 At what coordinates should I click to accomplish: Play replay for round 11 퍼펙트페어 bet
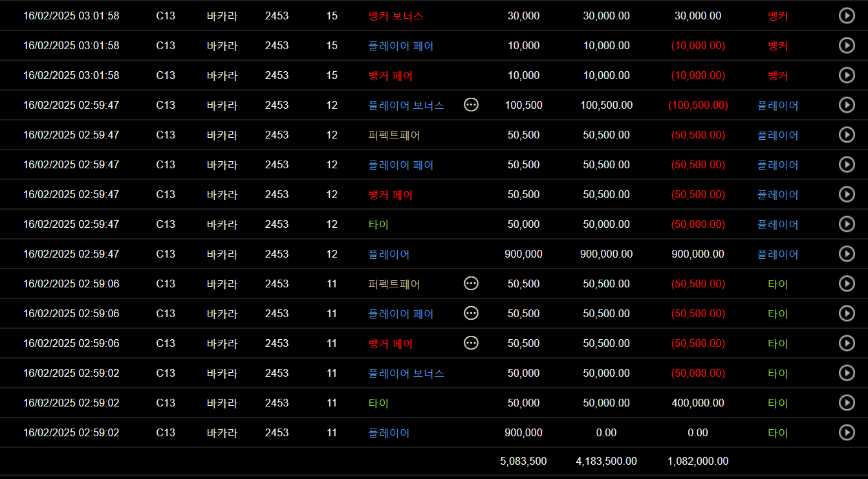(x=847, y=284)
